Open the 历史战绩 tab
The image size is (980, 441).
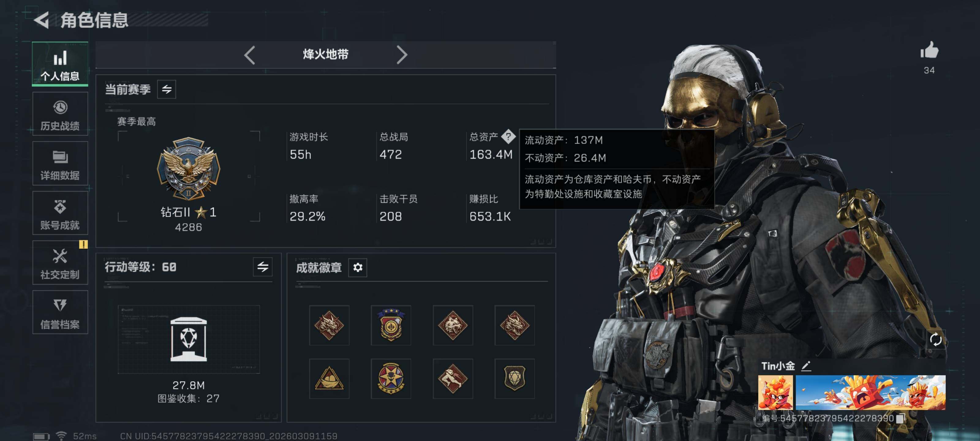(60, 114)
